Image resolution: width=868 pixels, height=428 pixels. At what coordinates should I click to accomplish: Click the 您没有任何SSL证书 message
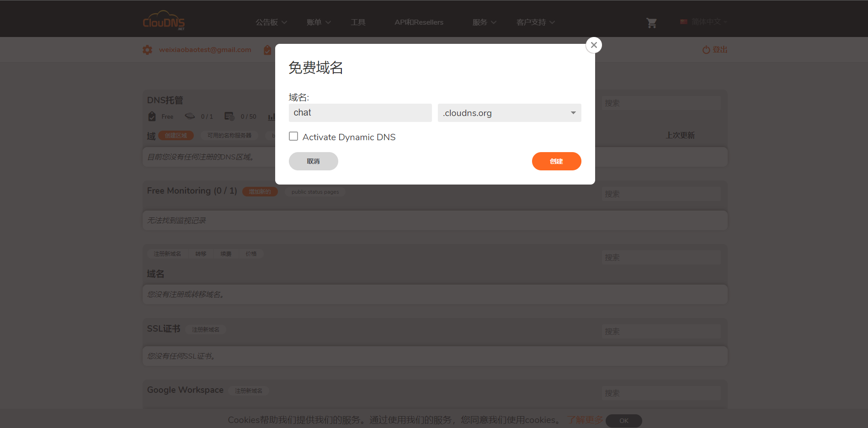tap(181, 356)
